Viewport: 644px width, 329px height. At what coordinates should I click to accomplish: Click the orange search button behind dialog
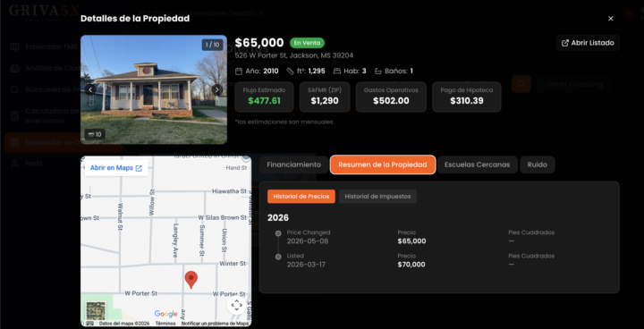[x=521, y=84]
